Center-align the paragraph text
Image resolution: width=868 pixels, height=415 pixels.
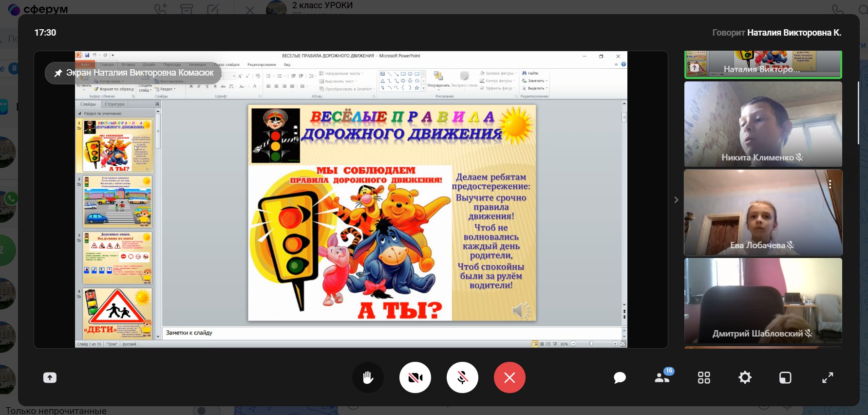click(x=276, y=86)
